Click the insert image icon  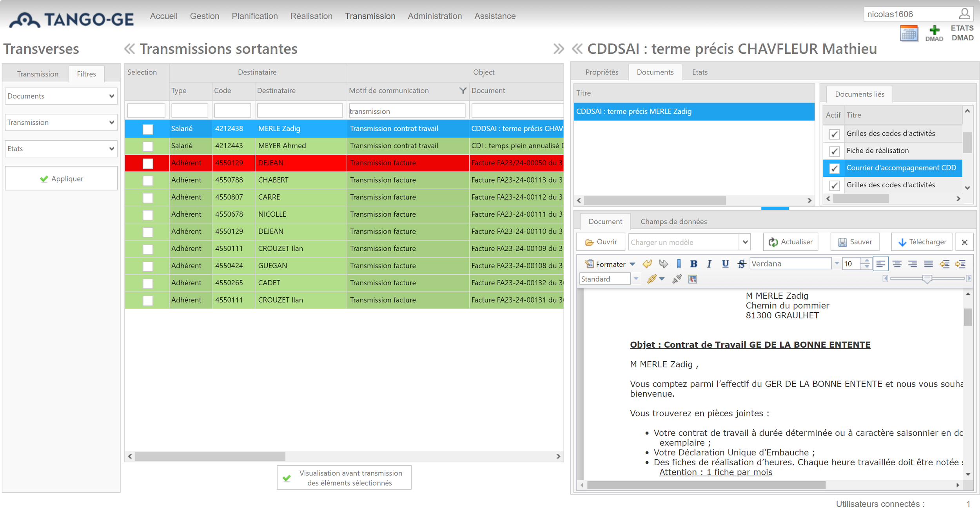693,279
